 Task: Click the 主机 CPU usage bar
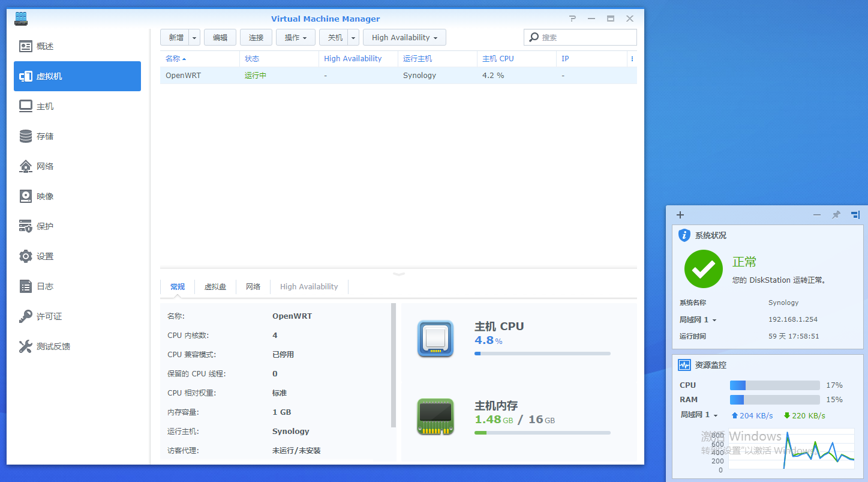click(x=542, y=354)
